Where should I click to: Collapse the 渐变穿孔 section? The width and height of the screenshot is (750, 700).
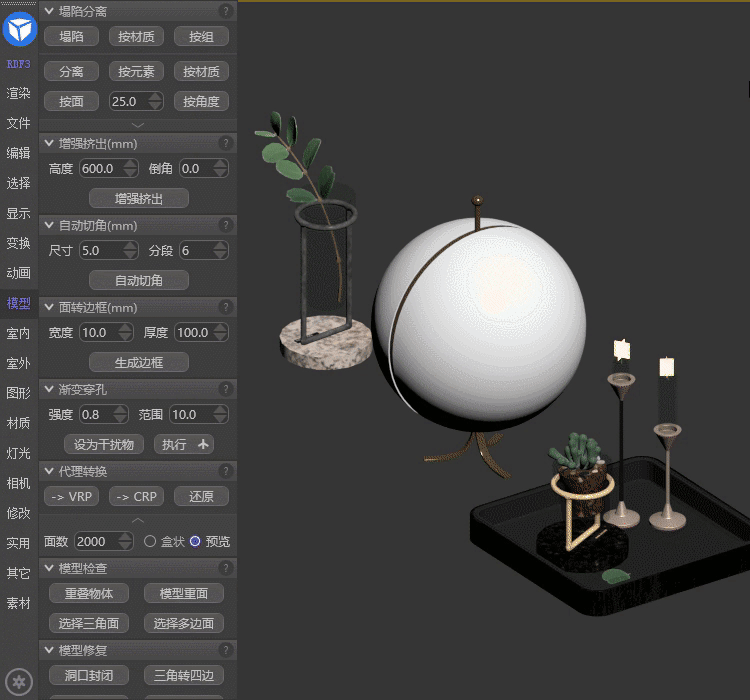point(49,389)
